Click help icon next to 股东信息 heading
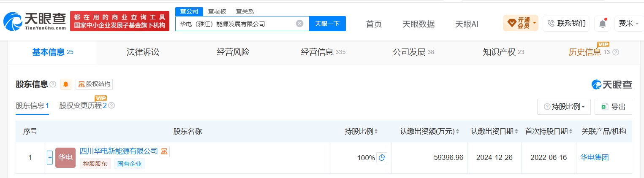The width and height of the screenshot is (644, 178). click(x=53, y=84)
